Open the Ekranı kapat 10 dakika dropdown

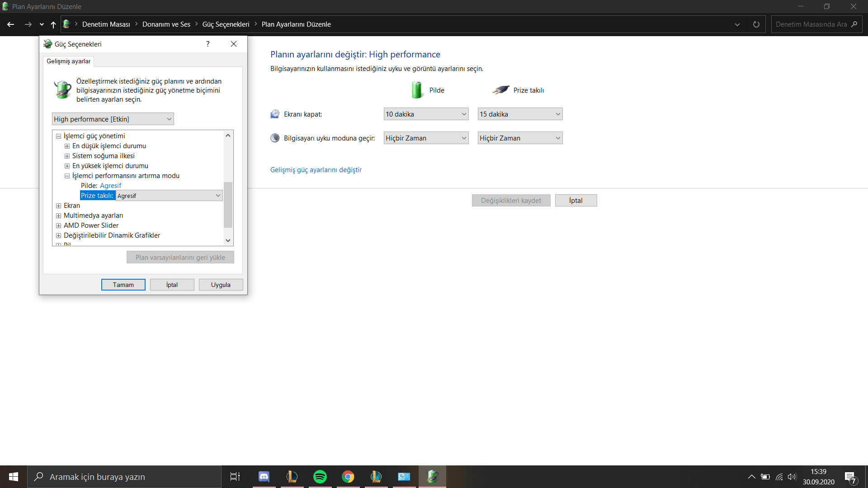[426, 114]
